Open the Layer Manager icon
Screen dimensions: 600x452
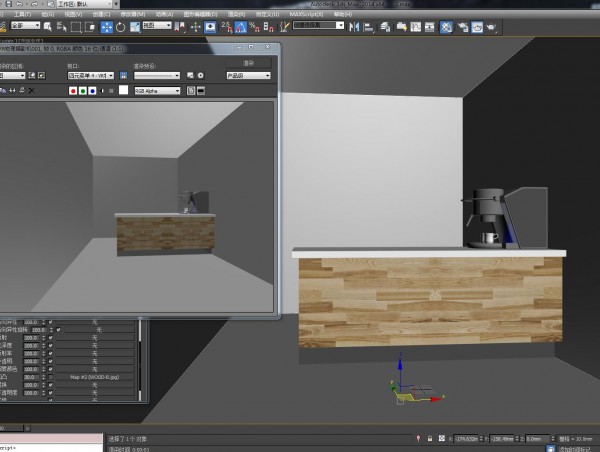pos(385,27)
